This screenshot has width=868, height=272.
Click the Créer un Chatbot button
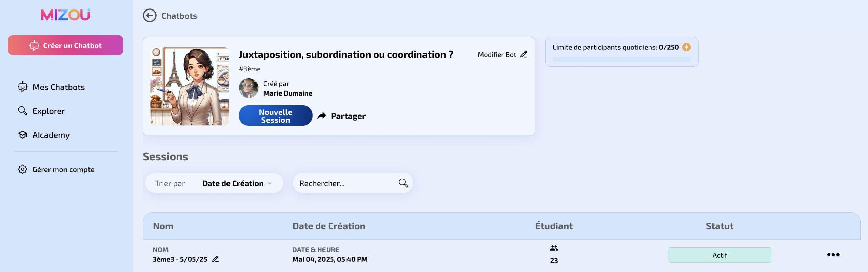66,45
